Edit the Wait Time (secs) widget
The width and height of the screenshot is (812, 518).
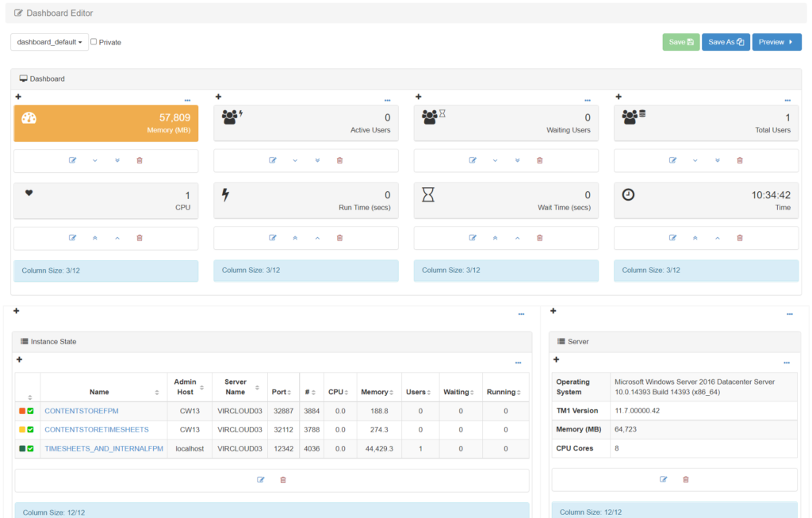click(473, 237)
